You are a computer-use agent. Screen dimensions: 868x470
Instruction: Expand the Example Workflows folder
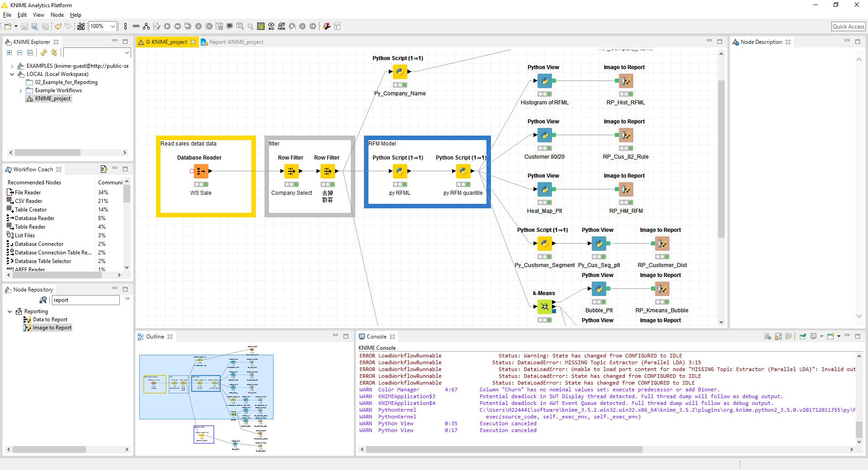20,90
